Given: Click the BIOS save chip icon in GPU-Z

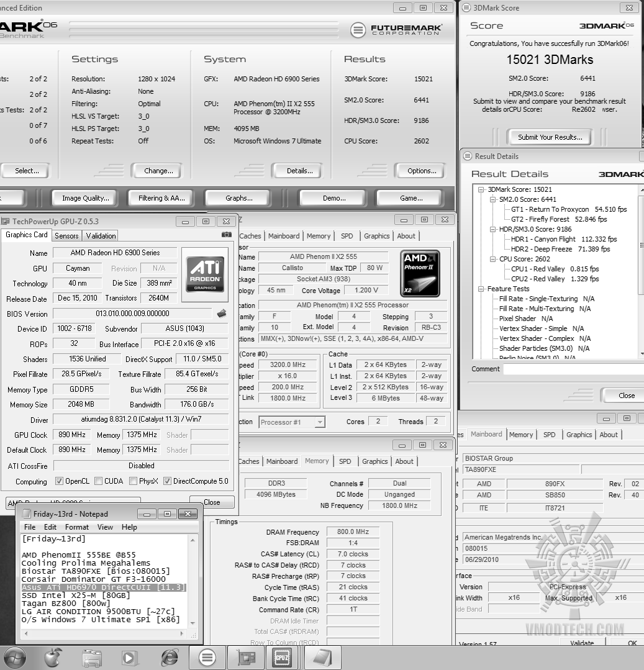Looking at the screenshot, I should click(221, 314).
